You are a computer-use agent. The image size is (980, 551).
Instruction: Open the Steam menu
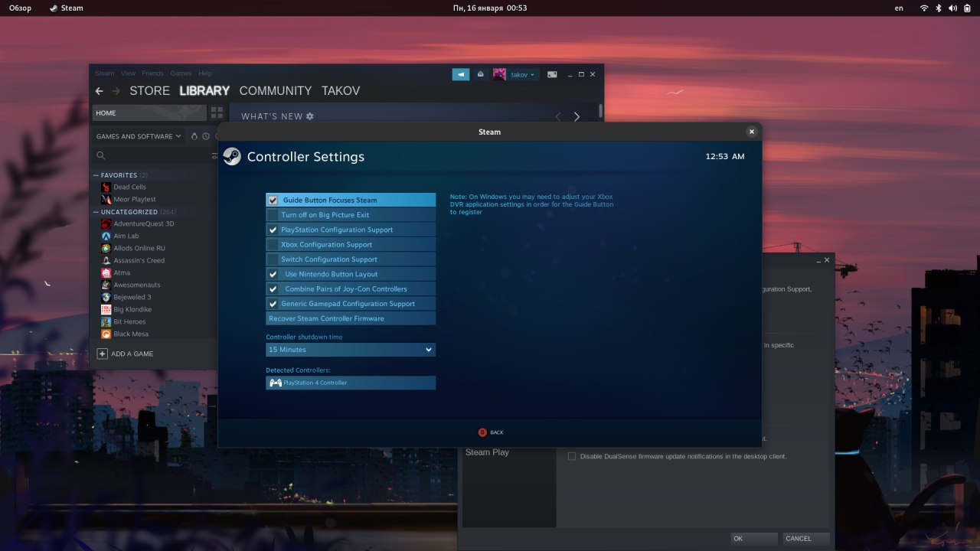pyautogui.click(x=104, y=73)
